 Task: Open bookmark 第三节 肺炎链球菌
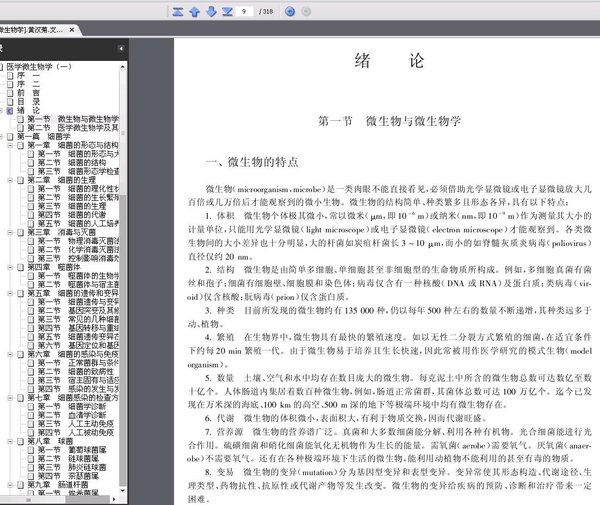point(72,468)
